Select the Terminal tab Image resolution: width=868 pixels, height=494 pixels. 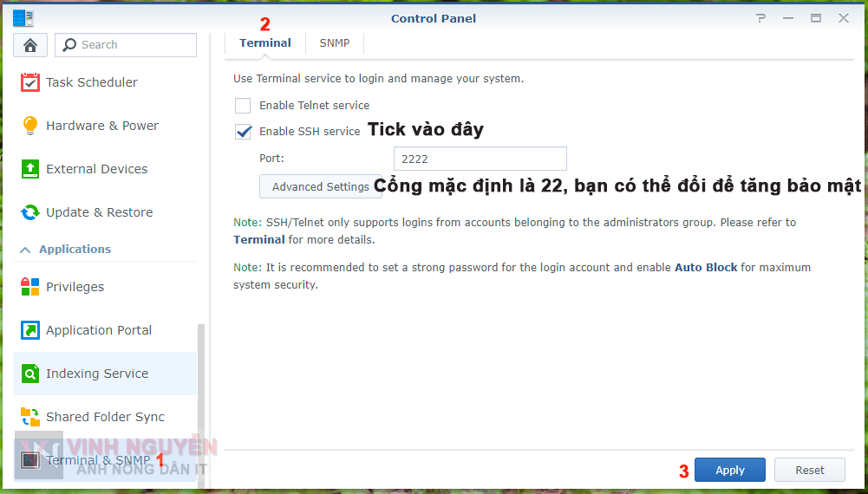pos(265,42)
